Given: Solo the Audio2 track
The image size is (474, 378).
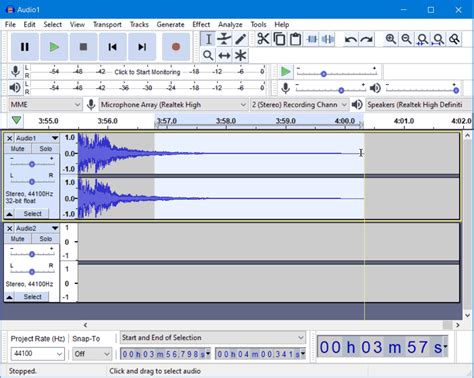Looking at the screenshot, I should pyautogui.click(x=45, y=239).
